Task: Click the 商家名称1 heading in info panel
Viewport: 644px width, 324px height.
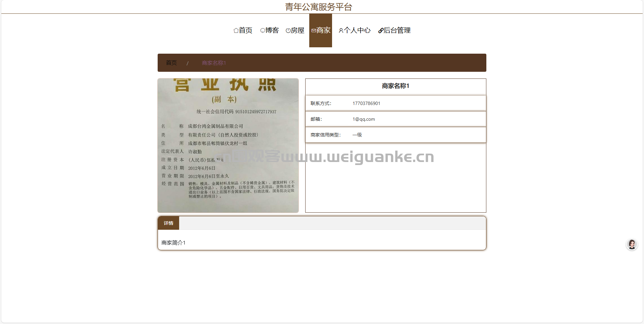Action: (396, 86)
